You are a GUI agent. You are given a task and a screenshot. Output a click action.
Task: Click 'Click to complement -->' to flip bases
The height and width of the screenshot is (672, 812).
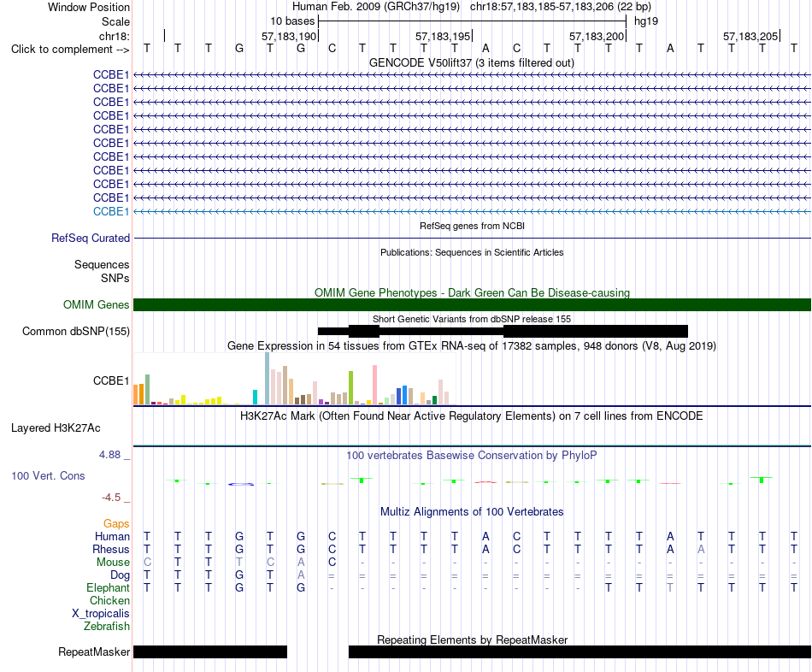[x=70, y=50]
